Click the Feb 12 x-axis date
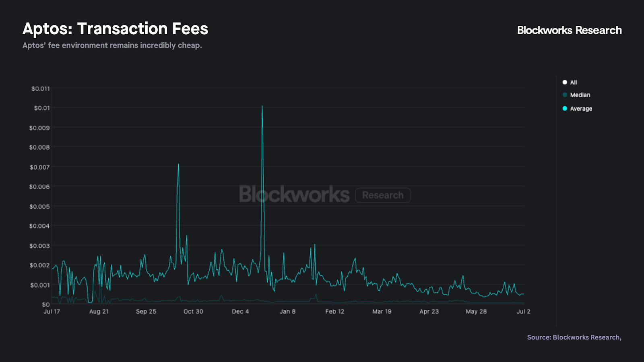The width and height of the screenshot is (644, 362). coord(335,311)
